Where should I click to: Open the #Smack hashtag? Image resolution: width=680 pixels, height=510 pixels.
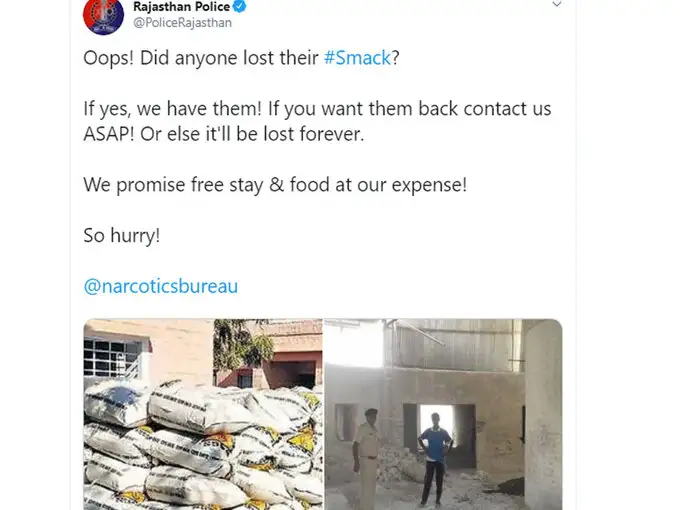click(357, 58)
